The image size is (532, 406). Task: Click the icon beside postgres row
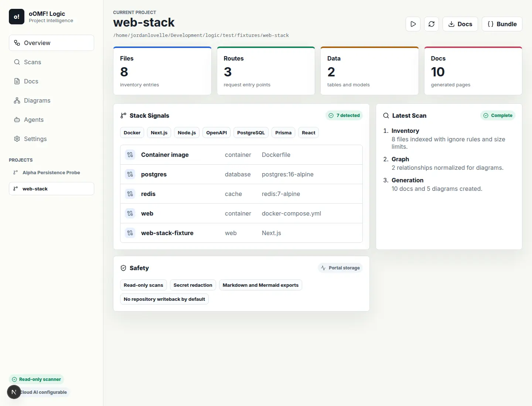[130, 174]
